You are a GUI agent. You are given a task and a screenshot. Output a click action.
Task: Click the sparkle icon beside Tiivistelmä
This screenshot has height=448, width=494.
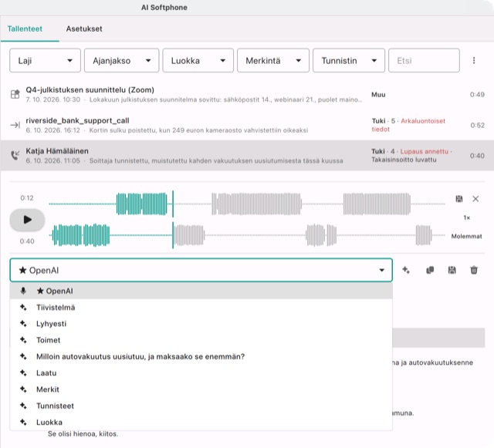[23, 307]
